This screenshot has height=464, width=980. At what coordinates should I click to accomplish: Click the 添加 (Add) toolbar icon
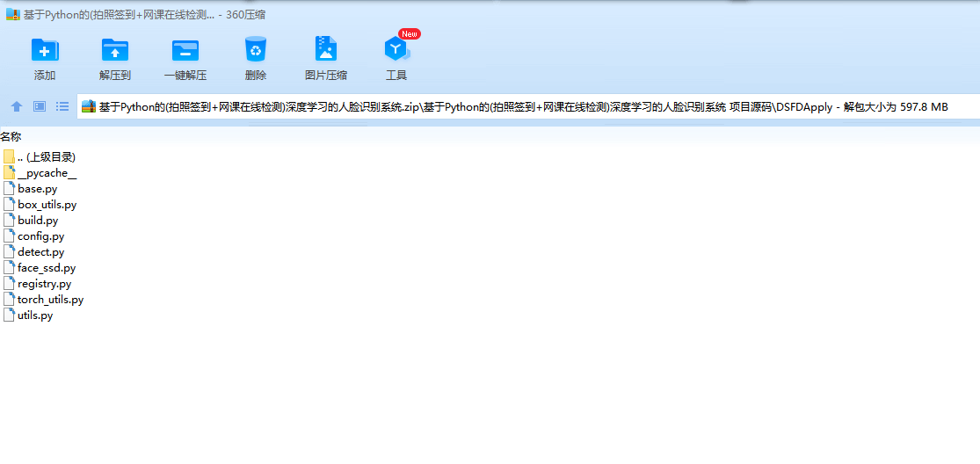(45, 50)
